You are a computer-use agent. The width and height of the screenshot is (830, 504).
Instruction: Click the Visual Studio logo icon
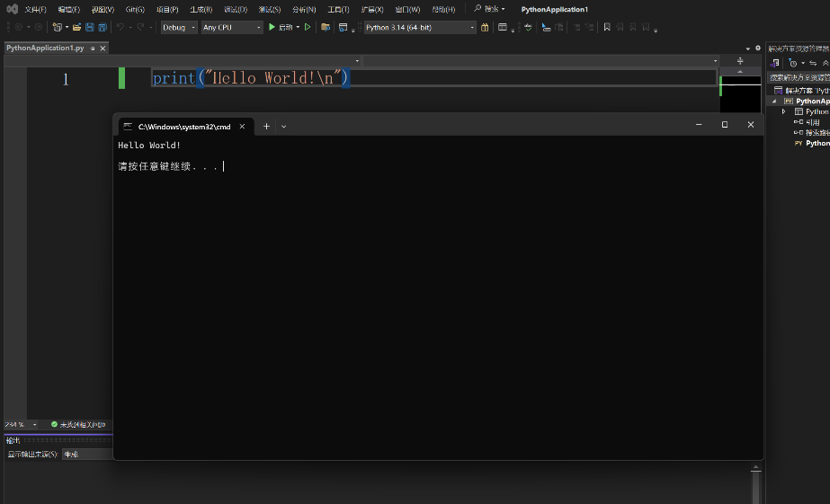coord(12,9)
